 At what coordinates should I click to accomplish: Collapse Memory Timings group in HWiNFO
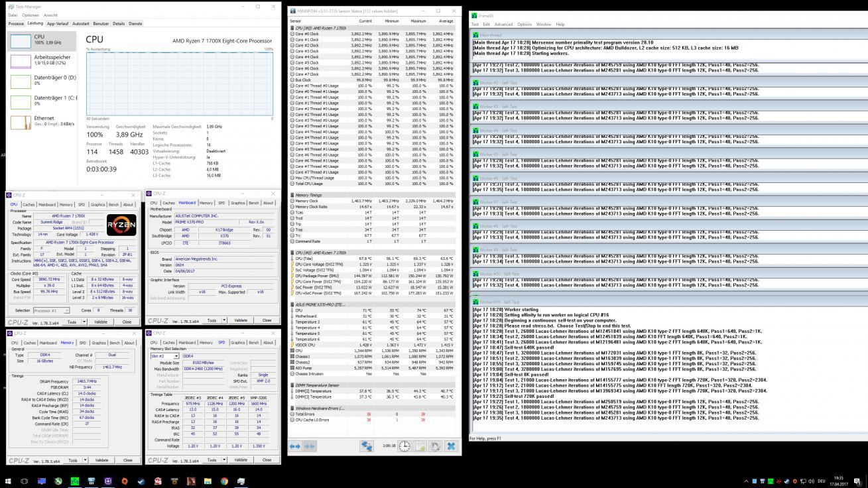tap(293, 195)
